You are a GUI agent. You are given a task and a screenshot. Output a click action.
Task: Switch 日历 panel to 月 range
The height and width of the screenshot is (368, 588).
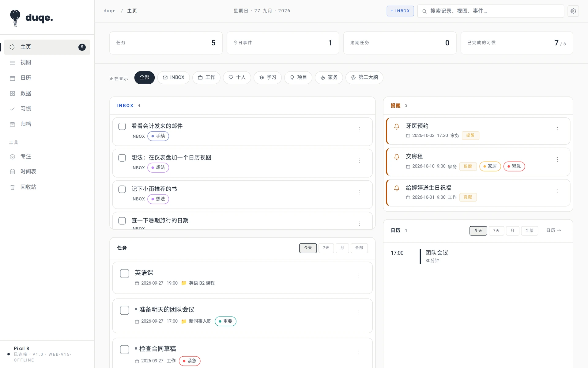coord(513,231)
